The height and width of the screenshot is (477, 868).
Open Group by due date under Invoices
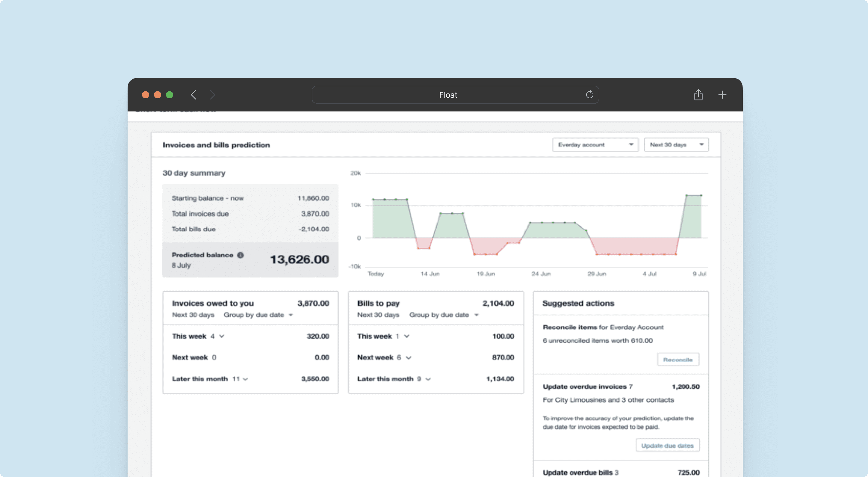(258, 315)
